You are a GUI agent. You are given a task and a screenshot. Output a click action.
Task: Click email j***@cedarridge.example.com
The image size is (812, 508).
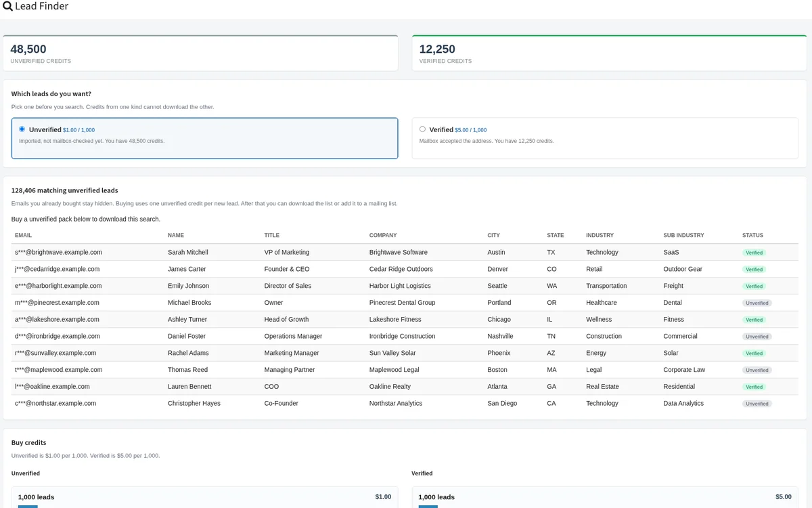click(x=57, y=269)
